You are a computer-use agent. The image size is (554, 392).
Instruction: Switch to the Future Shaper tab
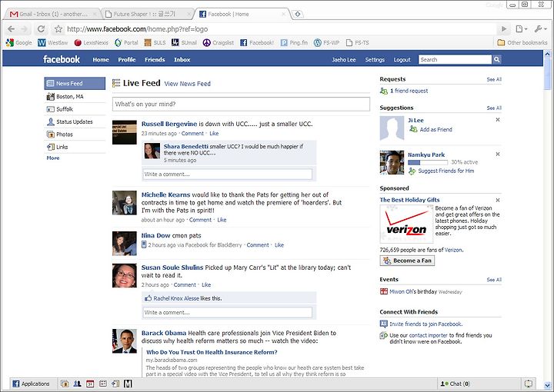147,14
